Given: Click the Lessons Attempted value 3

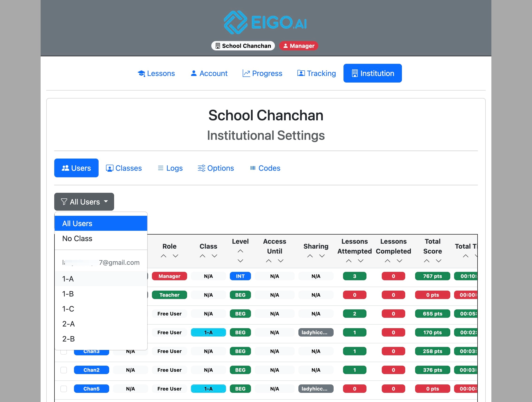Looking at the screenshot, I should [355, 276].
